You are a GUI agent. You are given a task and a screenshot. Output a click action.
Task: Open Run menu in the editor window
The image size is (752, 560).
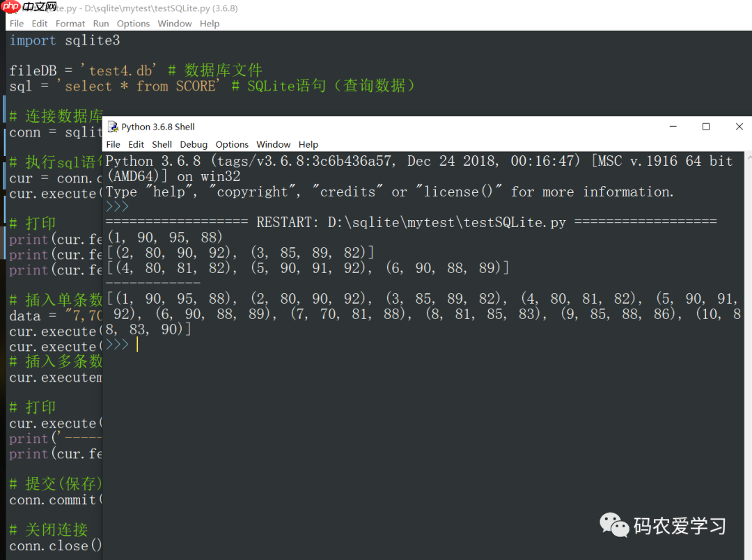coord(101,24)
